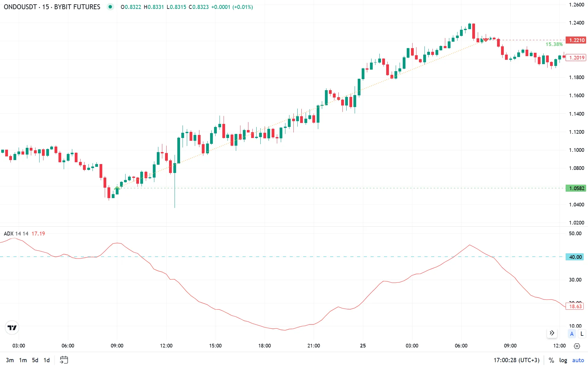Open the go-to-date calendar icon

pos(64,360)
